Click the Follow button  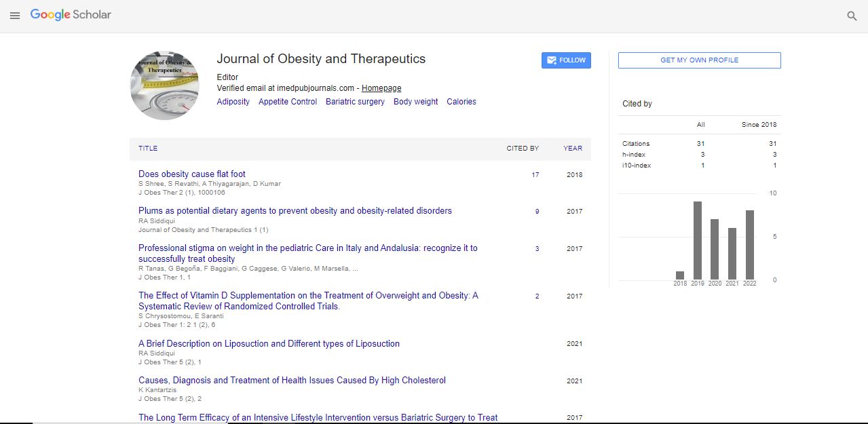(x=566, y=60)
